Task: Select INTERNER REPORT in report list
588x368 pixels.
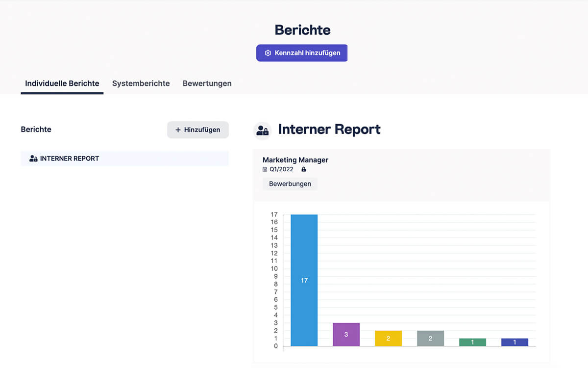Action: tap(125, 158)
